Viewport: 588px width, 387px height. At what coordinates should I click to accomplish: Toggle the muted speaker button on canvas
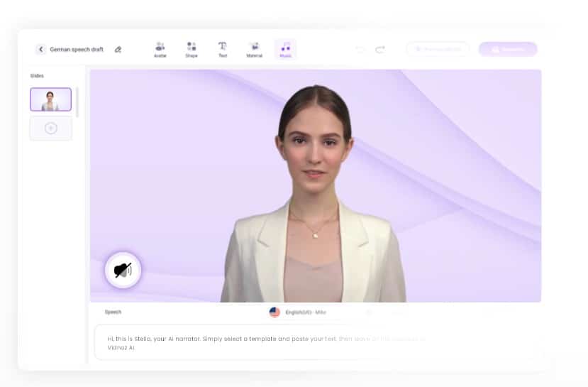tap(123, 270)
